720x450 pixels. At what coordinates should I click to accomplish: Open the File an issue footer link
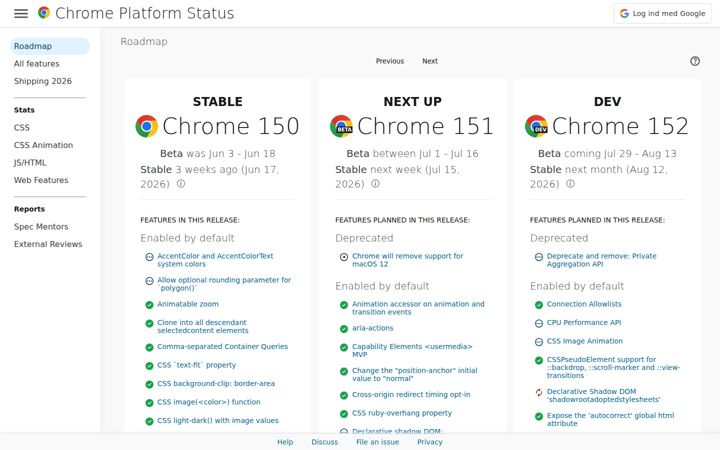coord(377,442)
